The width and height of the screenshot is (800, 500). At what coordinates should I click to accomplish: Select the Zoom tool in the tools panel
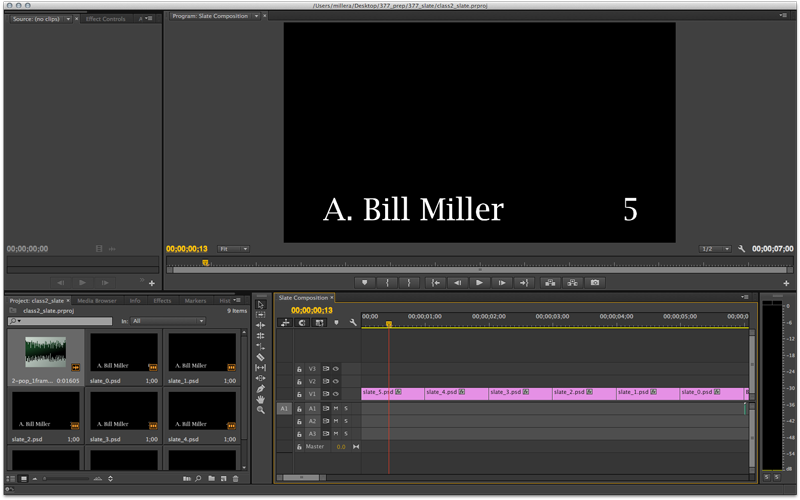click(261, 410)
